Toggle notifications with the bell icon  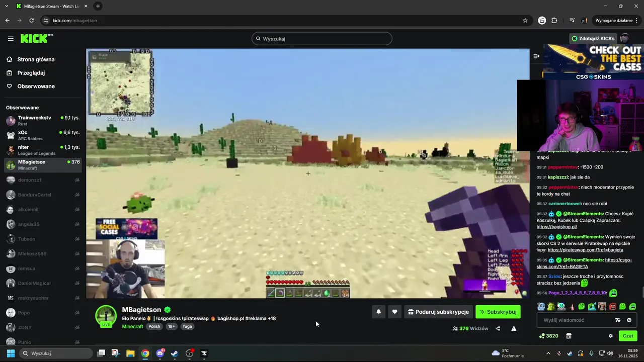pos(379,312)
